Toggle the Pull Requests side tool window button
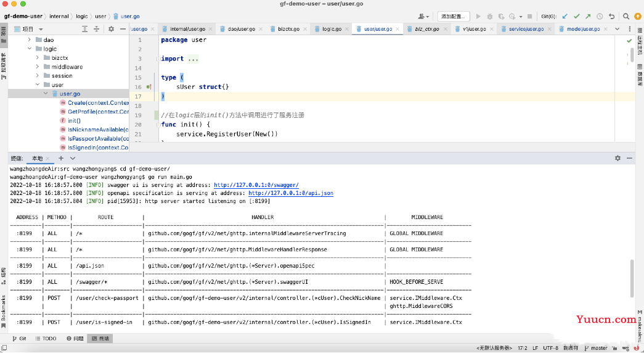 click(x=3, y=66)
